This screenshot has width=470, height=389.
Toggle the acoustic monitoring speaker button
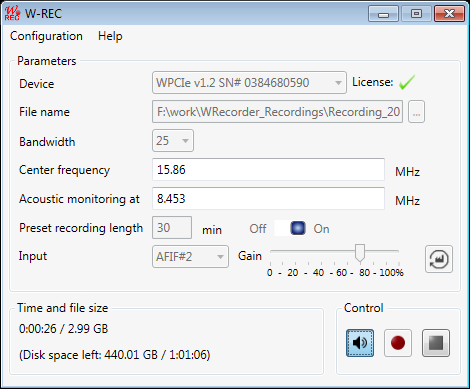[360, 343]
